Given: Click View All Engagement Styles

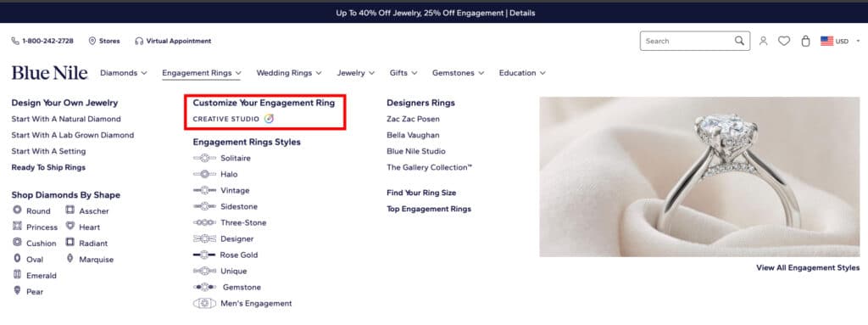Looking at the screenshot, I should click(808, 267).
